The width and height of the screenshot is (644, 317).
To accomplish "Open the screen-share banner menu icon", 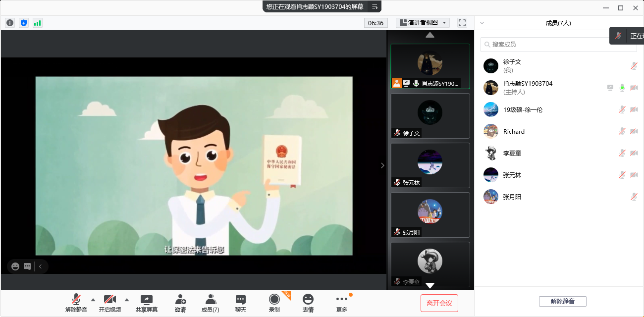I will (x=375, y=6).
